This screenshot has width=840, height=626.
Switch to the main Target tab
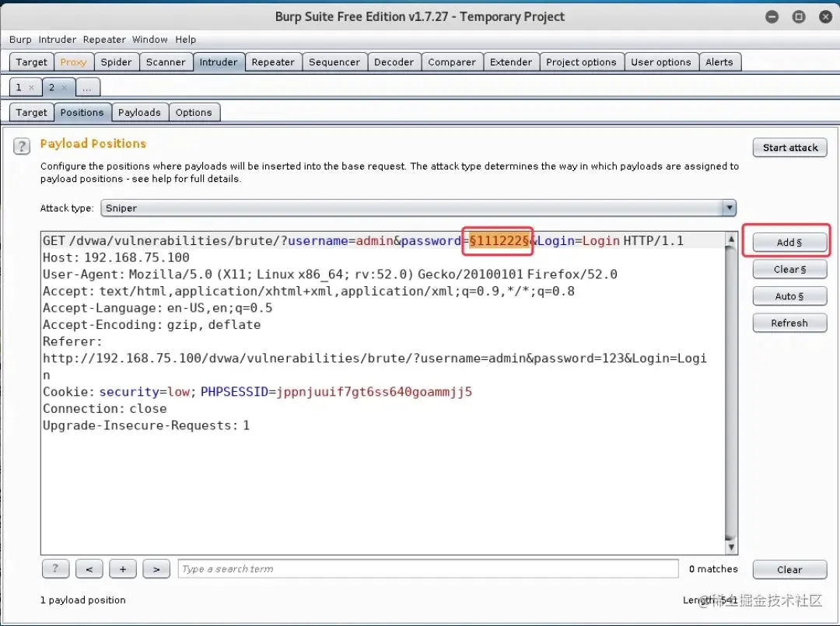click(x=32, y=62)
